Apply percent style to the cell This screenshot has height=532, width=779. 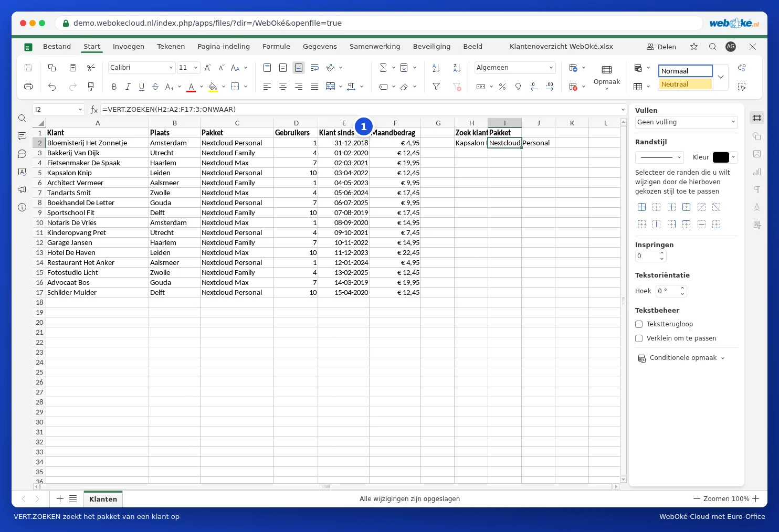click(x=502, y=87)
